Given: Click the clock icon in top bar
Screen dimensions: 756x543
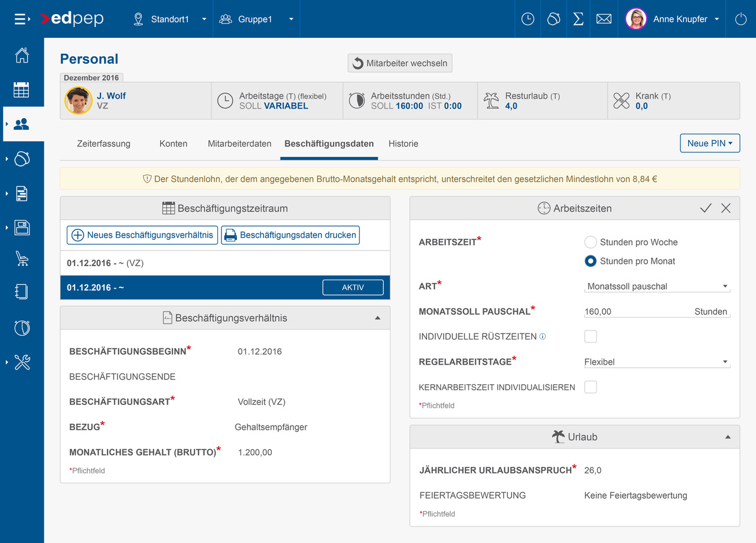Looking at the screenshot, I should pyautogui.click(x=527, y=19).
